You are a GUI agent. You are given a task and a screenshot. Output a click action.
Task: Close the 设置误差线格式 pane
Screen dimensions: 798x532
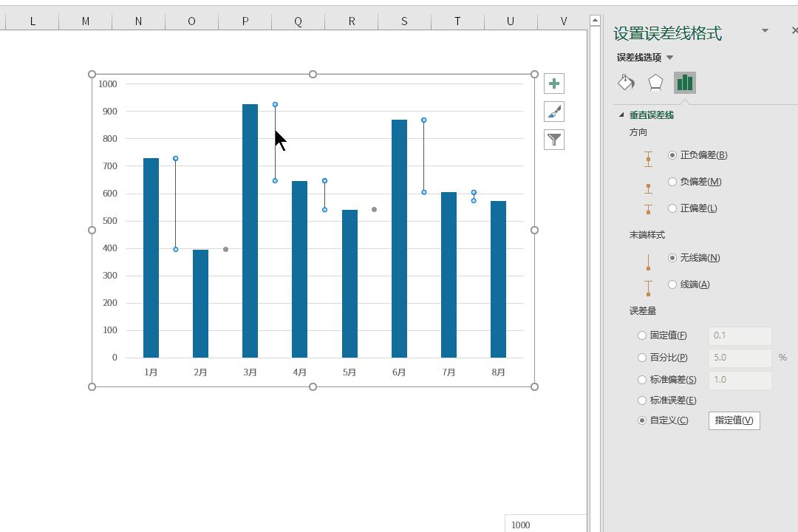[x=794, y=31]
